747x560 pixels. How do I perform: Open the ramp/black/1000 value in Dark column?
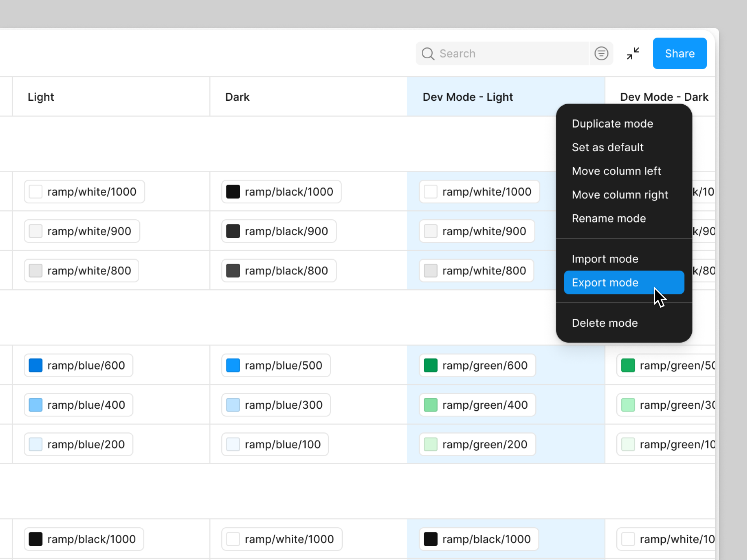coord(281,192)
